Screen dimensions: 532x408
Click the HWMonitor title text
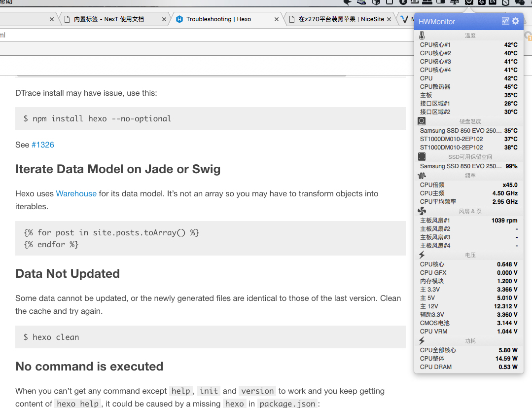click(437, 21)
